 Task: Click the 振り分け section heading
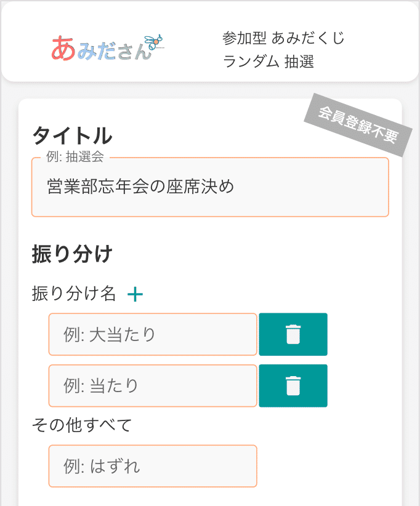[x=71, y=255]
